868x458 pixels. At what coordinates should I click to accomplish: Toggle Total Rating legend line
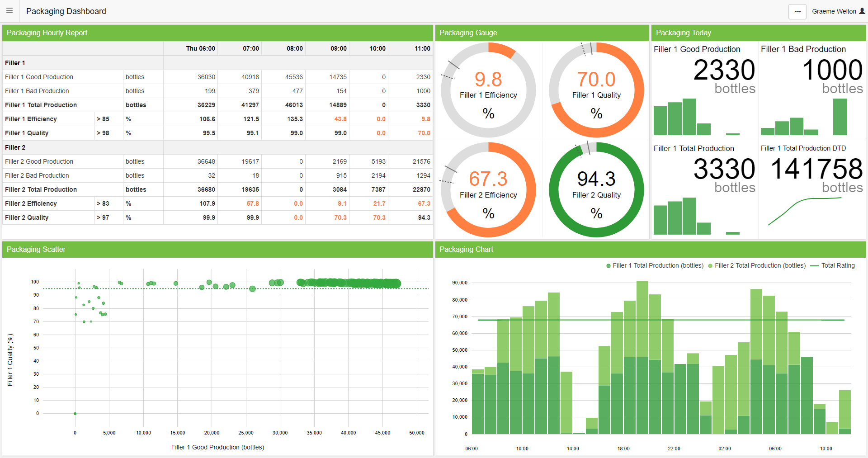833,266
